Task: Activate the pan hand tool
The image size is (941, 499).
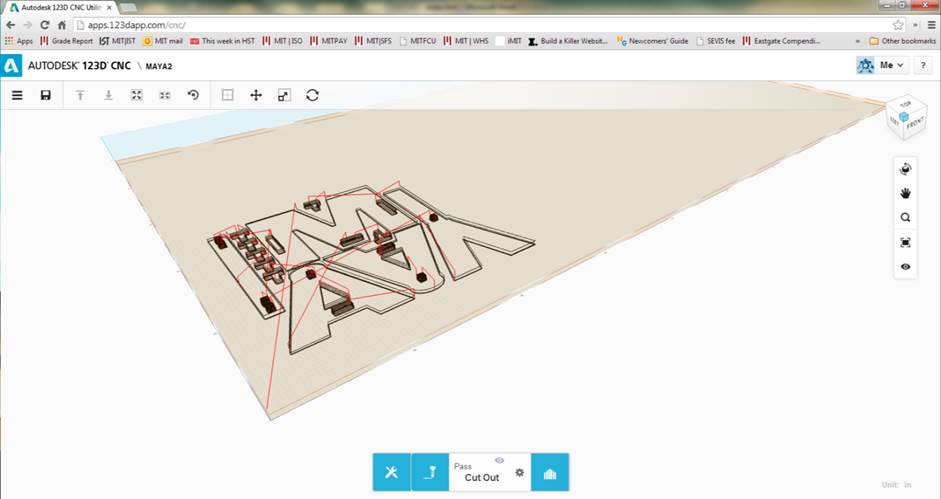Action: coord(905,193)
